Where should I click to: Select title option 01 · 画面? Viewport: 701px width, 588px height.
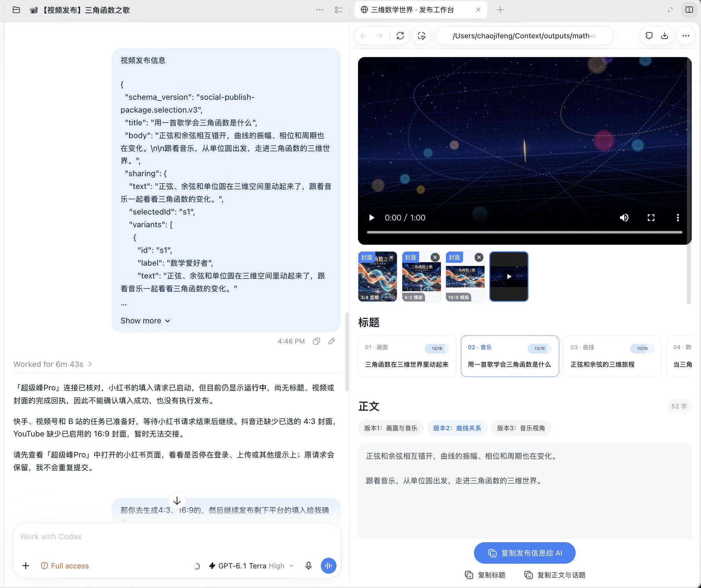point(407,356)
